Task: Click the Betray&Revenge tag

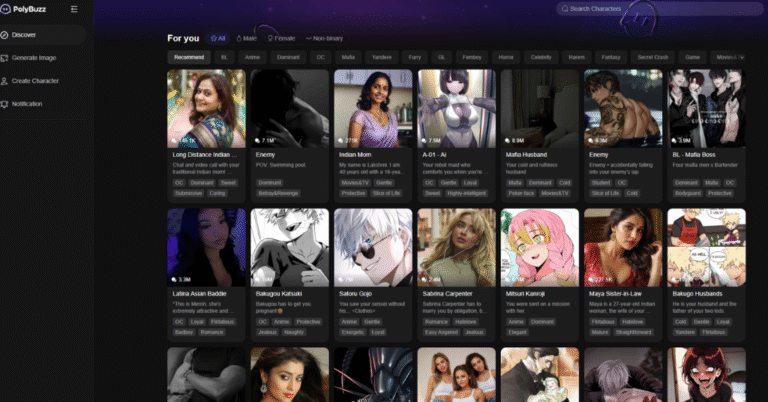Action: click(278, 193)
